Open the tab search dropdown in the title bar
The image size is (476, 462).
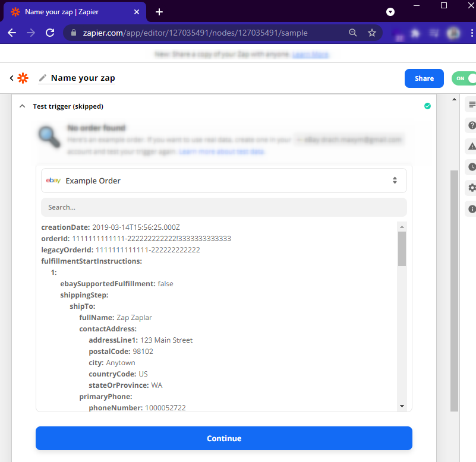pos(390,12)
